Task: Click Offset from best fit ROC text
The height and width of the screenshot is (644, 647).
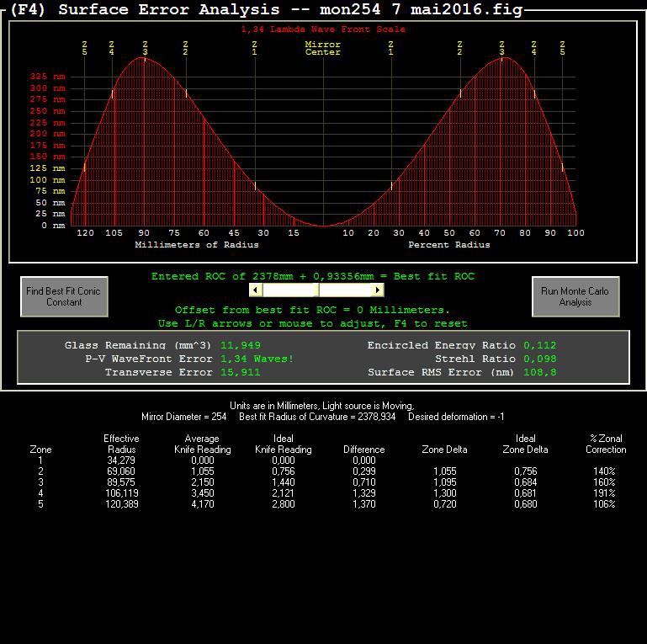Action: point(312,310)
